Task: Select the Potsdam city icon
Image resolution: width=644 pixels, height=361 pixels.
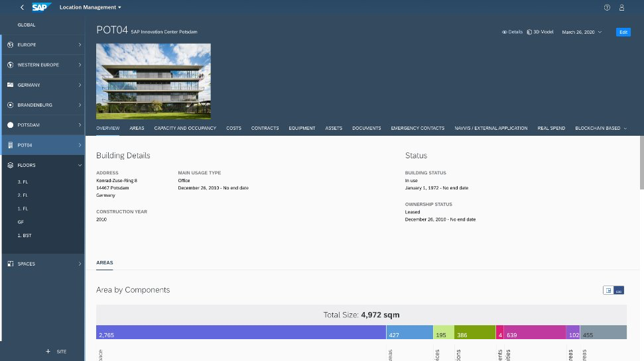Action: tap(10, 125)
